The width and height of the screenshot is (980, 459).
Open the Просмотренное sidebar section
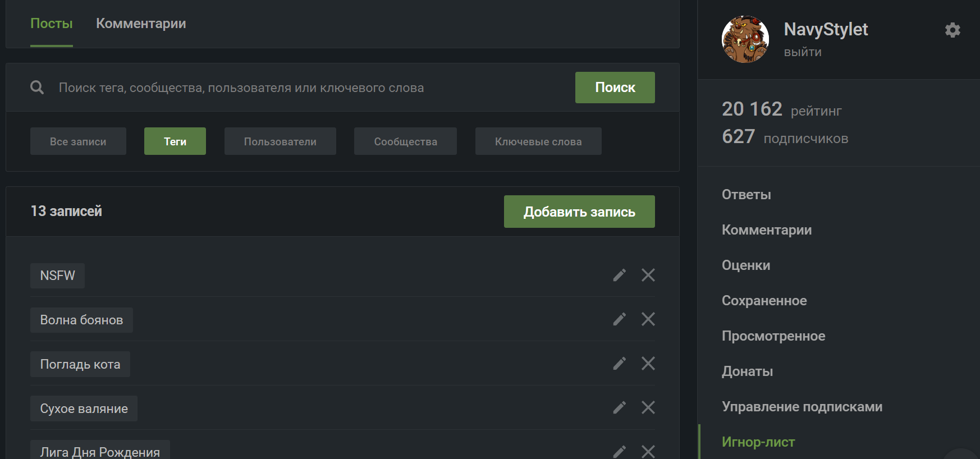pos(773,336)
